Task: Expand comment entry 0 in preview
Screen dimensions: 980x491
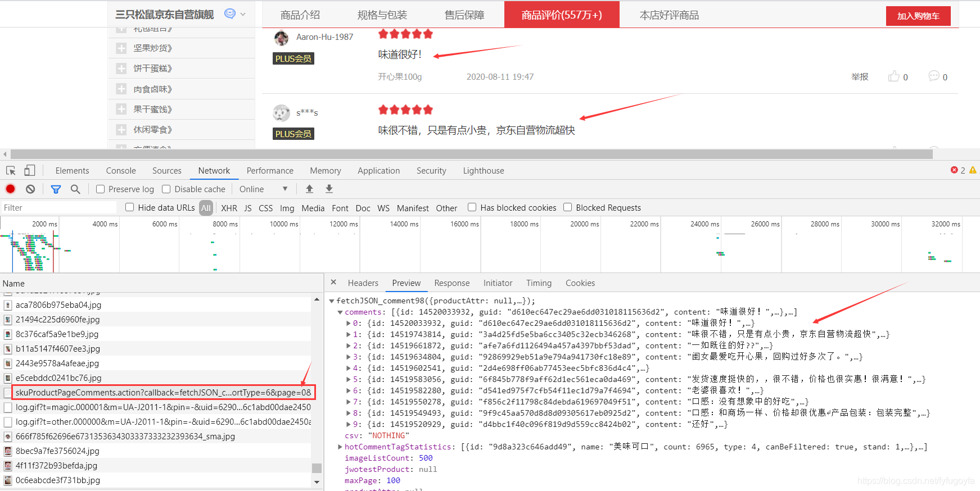Action: 349,324
